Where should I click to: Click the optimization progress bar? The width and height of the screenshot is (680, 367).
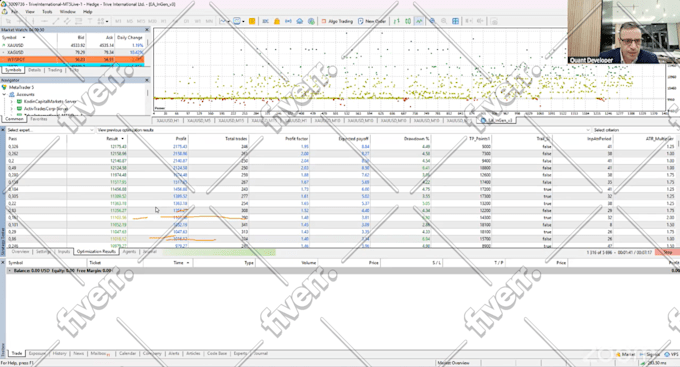219,252
